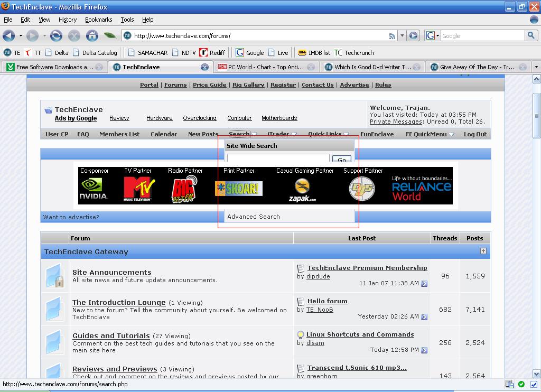Image resolution: width=541 pixels, height=392 pixels.
Task: Open the History menu
Action: tap(68, 20)
